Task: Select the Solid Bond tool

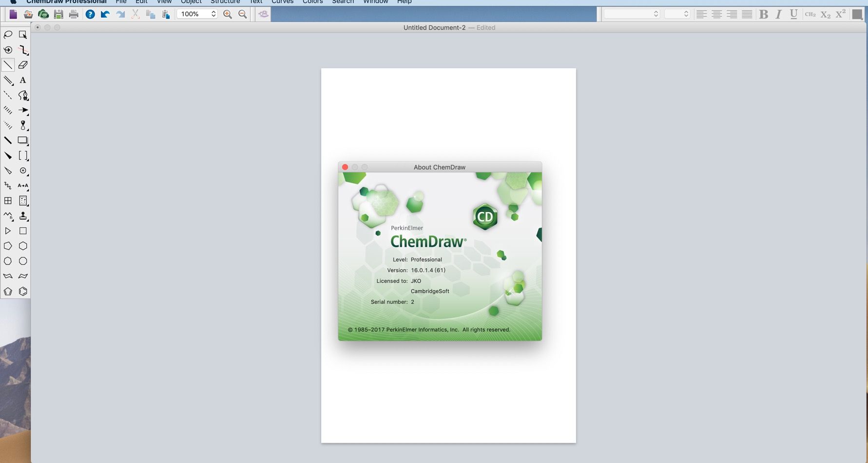Action: point(8,65)
